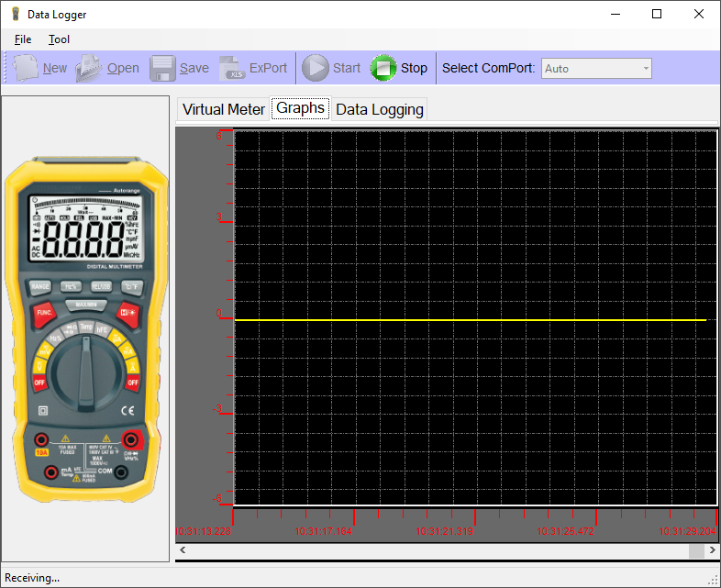Expand the Select ComPort dropdown
Image resolution: width=721 pixels, height=588 pixels.
coord(646,69)
